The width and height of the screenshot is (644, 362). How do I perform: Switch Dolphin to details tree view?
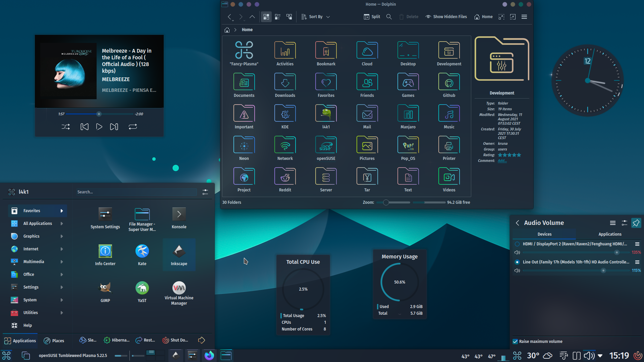pyautogui.click(x=289, y=17)
